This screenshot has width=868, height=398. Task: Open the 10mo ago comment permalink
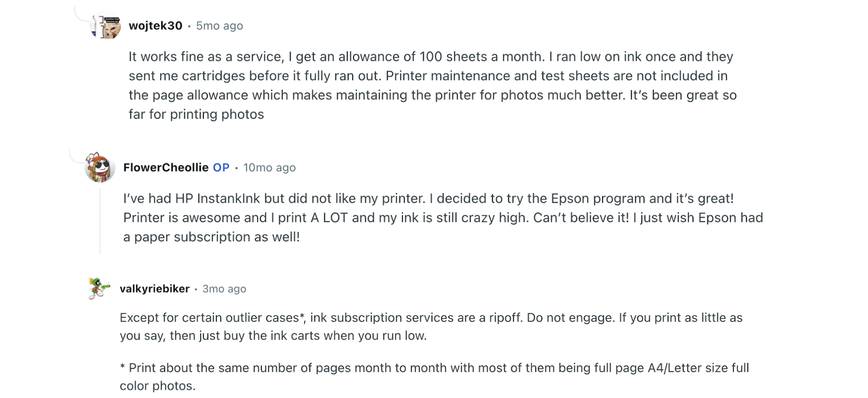(269, 168)
